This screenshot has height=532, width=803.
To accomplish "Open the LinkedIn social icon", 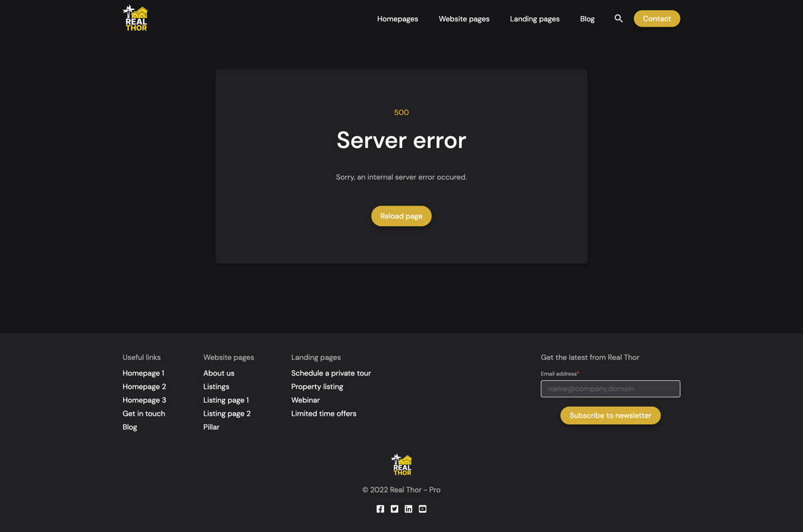I will click(408, 509).
